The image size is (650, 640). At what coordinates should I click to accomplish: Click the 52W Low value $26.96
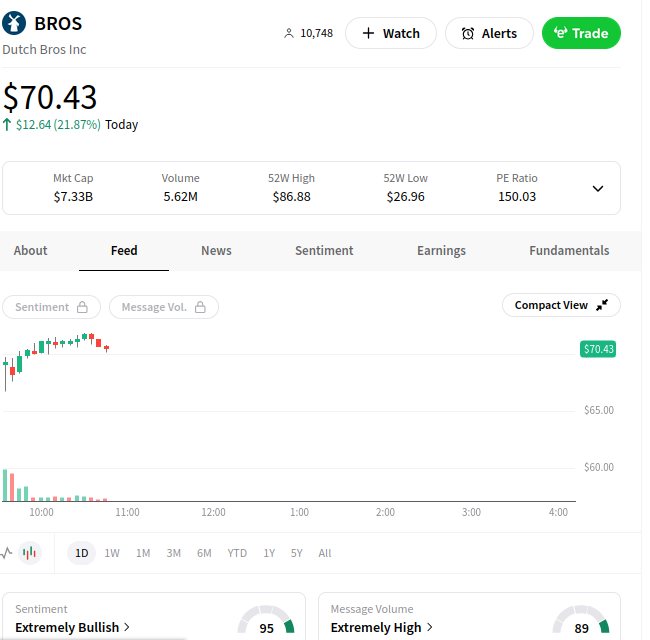[405, 196]
